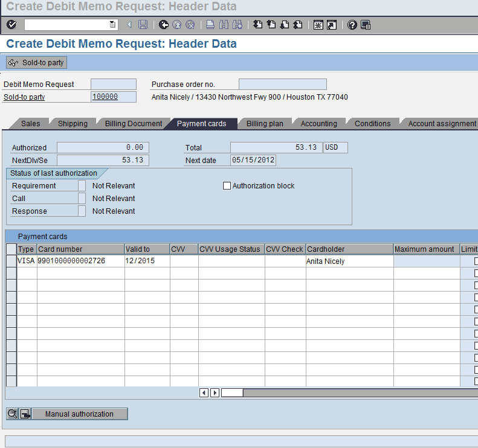Screen dimensions: 478x448
Task: Click the Find Next binoculars icon
Action: 237,25
